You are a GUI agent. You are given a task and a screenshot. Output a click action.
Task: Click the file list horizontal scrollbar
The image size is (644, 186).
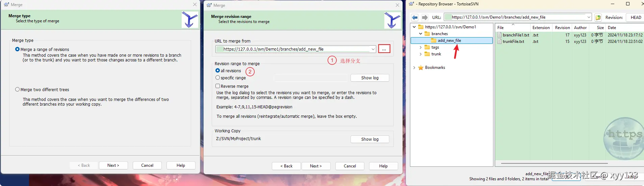pyautogui.click(x=554, y=163)
